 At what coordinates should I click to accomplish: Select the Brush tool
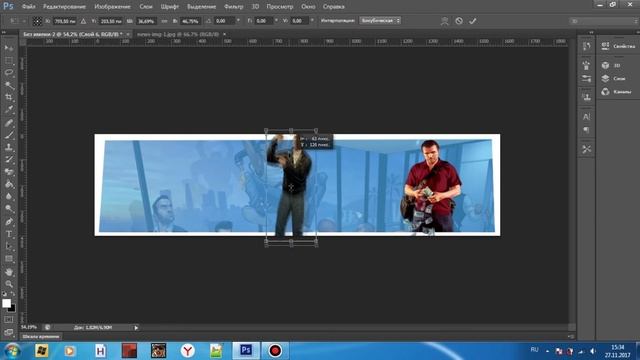[9, 135]
